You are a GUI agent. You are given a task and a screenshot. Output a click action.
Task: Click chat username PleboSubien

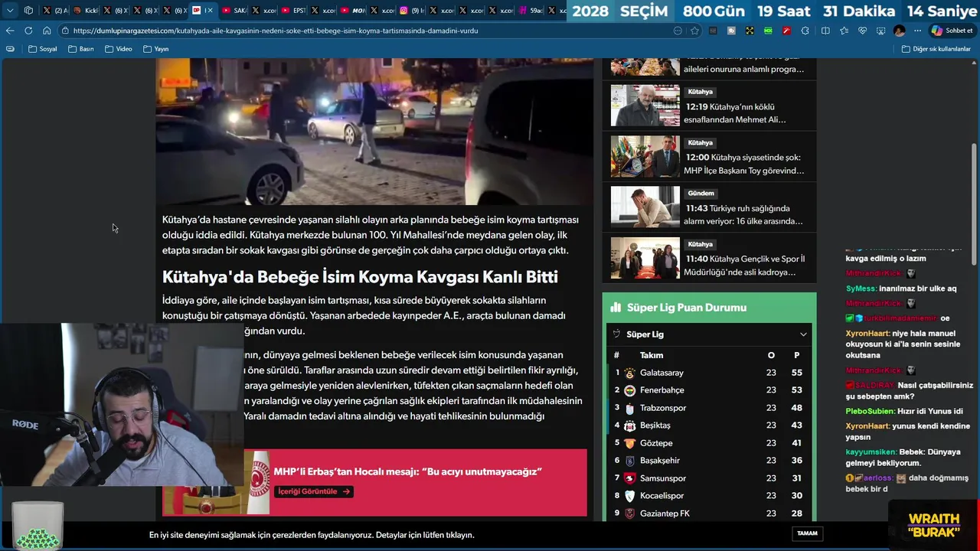(871, 411)
